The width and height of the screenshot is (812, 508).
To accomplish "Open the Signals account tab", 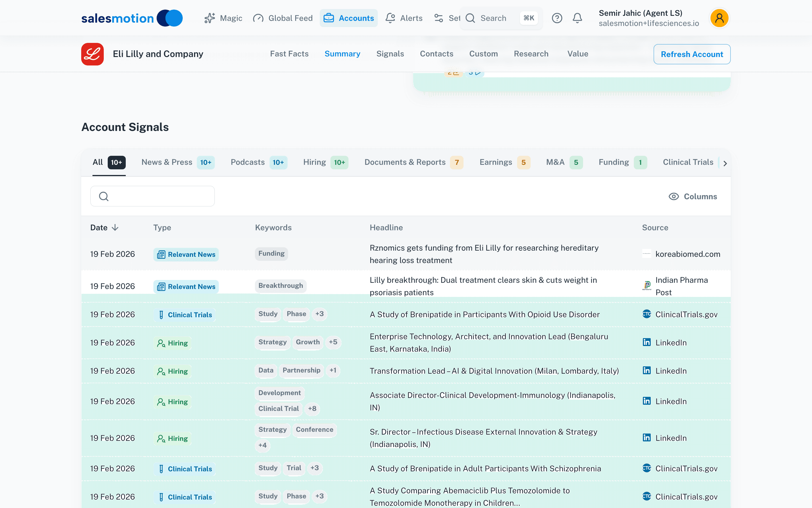I will pos(390,54).
